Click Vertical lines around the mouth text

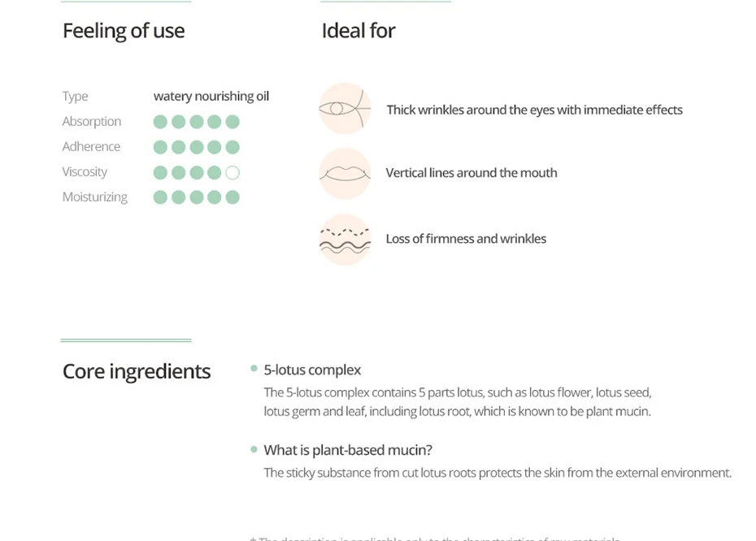click(x=471, y=173)
